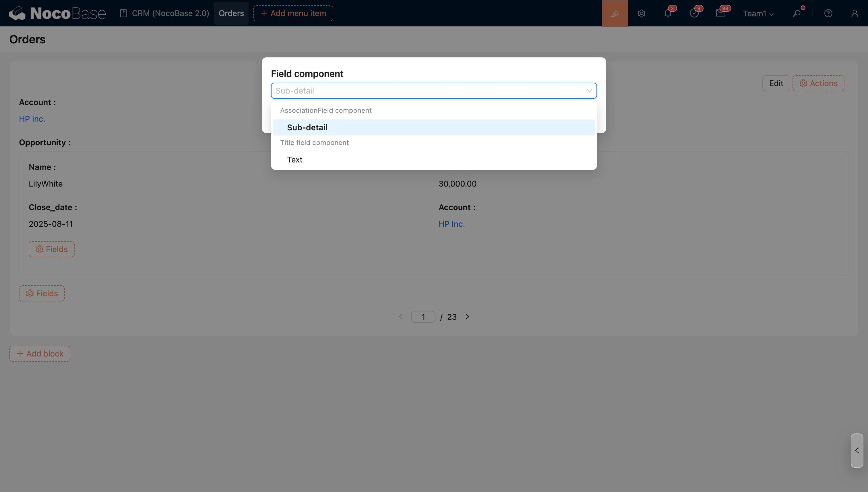The width and height of the screenshot is (868, 492).
Task: Toggle the UI editor highlighter icon
Action: pyautogui.click(x=615, y=13)
